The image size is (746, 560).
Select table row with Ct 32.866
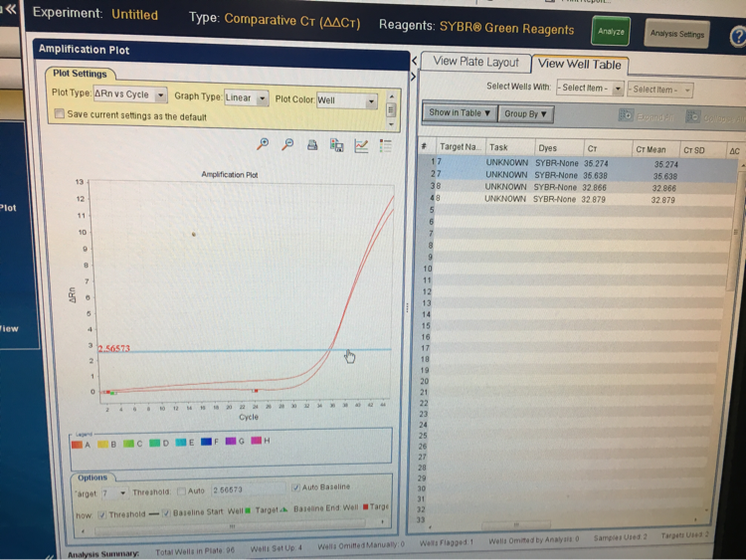tap(579, 187)
